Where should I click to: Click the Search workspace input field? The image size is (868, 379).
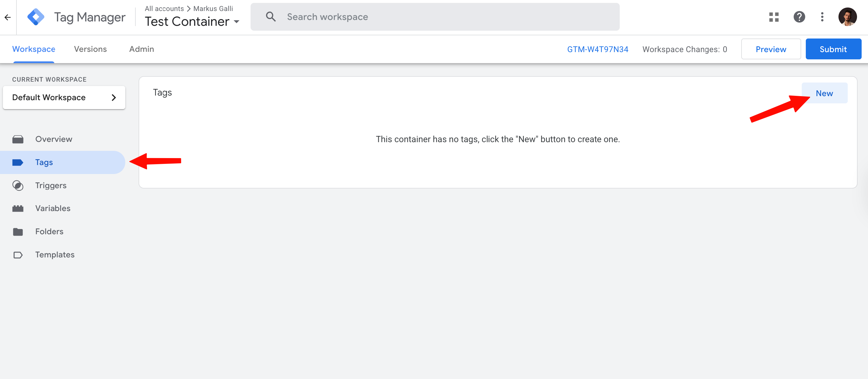pyautogui.click(x=435, y=17)
